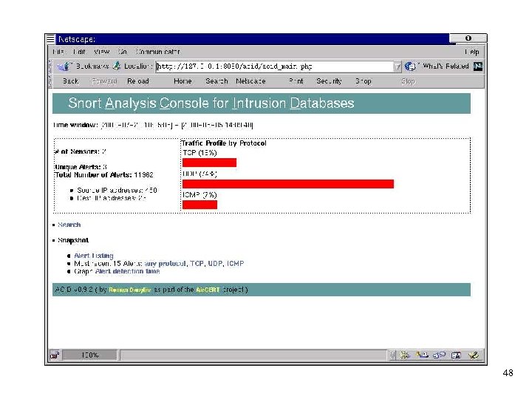Click the page proxy icon beside Location
Screen dimensions: 532x399
[x=117, y=66]
